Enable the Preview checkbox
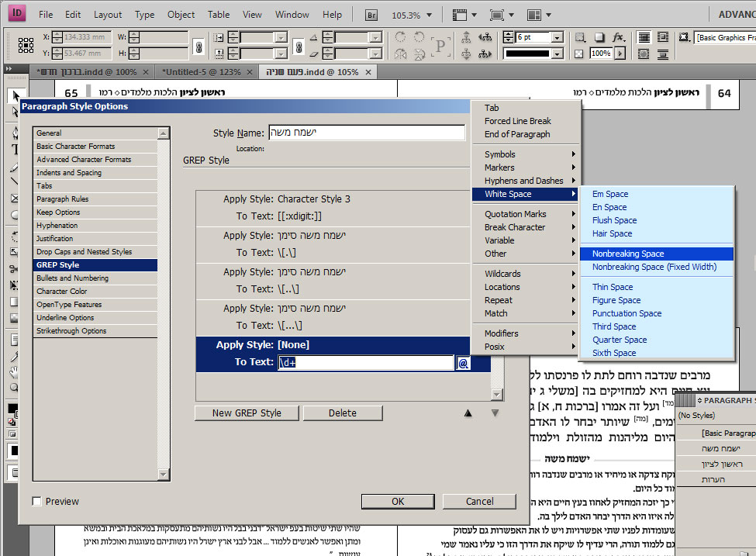The height and width of the screenshot is (556, 756). 36,502
